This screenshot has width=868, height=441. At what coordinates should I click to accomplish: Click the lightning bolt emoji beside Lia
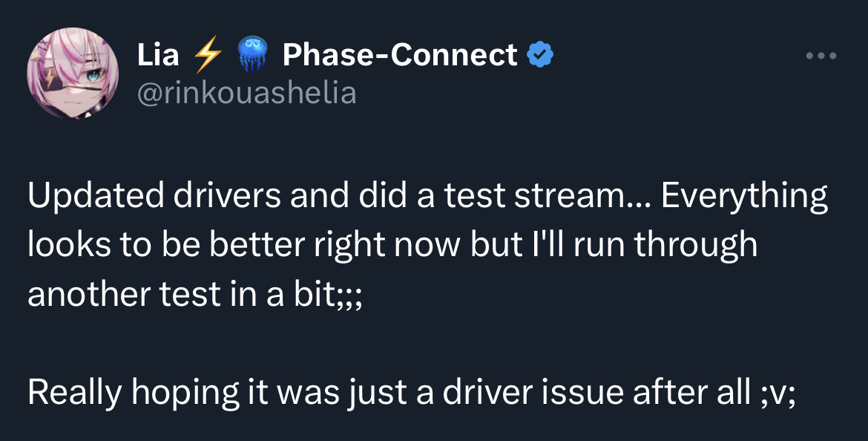[207, 56]
